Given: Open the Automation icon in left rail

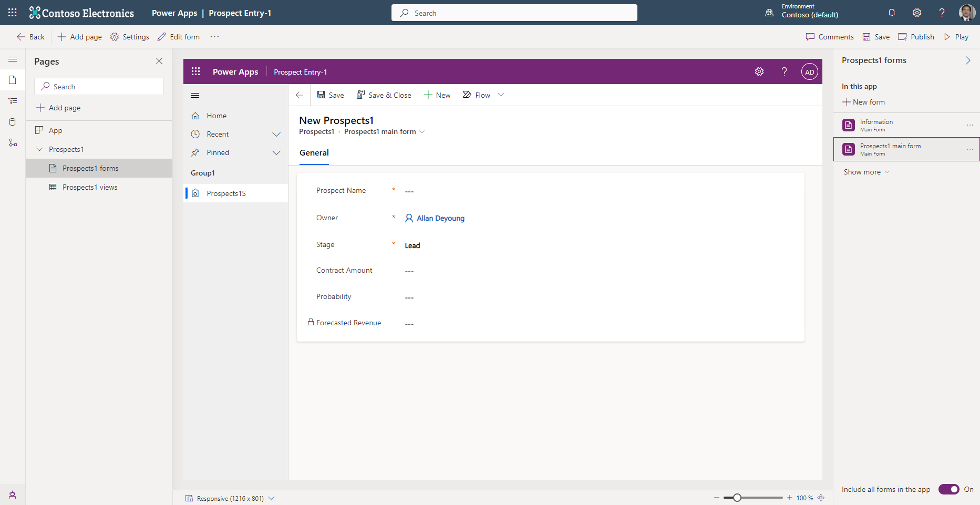Looking at the screenshot, I should [x=13, y=143].
